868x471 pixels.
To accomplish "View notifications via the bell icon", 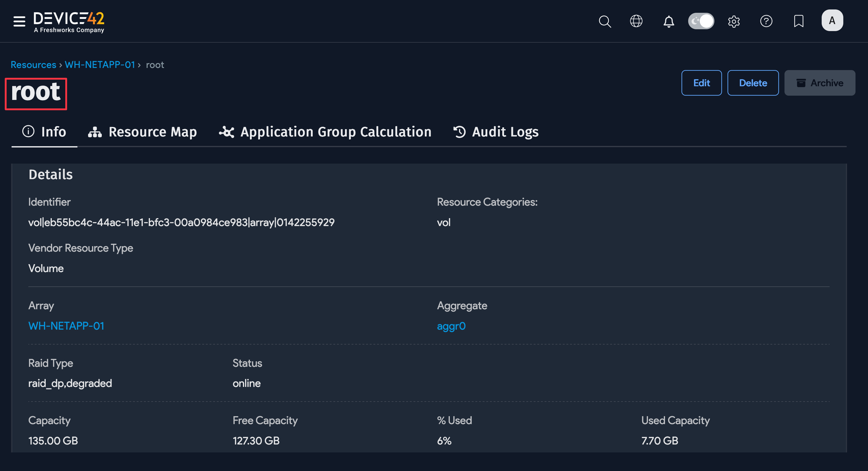I will tap(669, 21).
